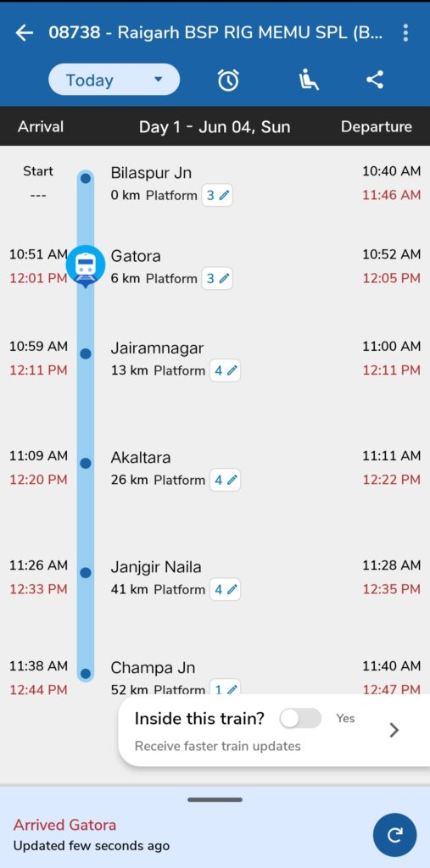Image resolution: width=430 pixels, height=868 pixels.
Task: Toggle the Inside this train switch
Action: [300, 719]
